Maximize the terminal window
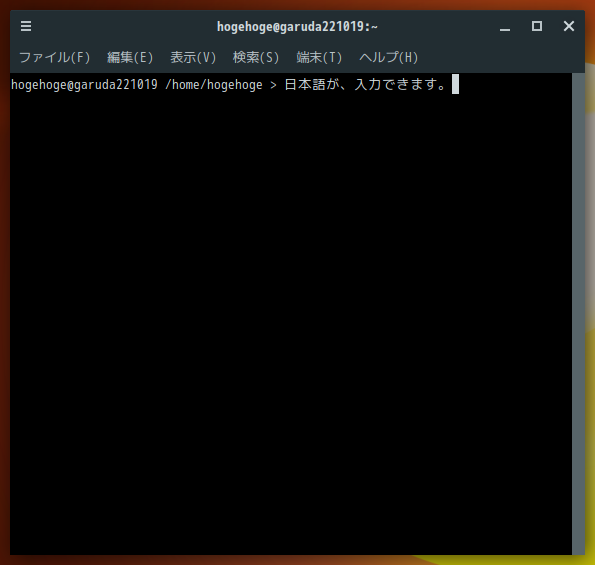The width and height of the screenshot is (595, 565). (537, 26)
